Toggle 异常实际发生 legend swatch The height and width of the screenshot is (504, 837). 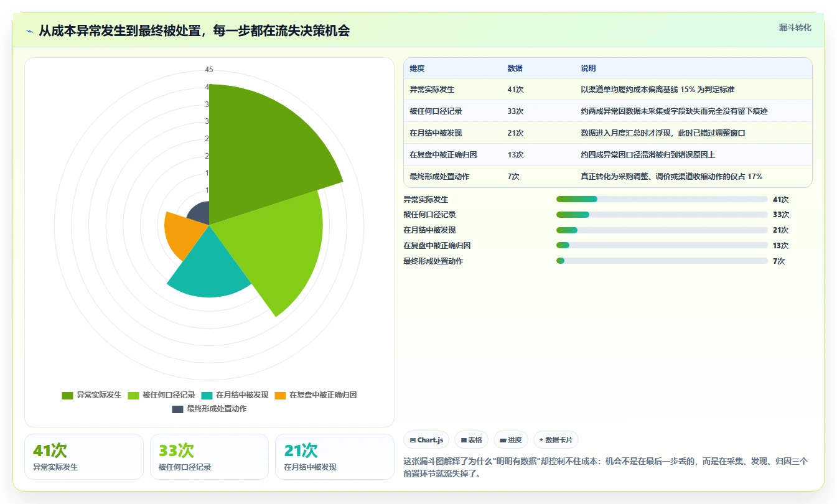click(x=68, y=395)
